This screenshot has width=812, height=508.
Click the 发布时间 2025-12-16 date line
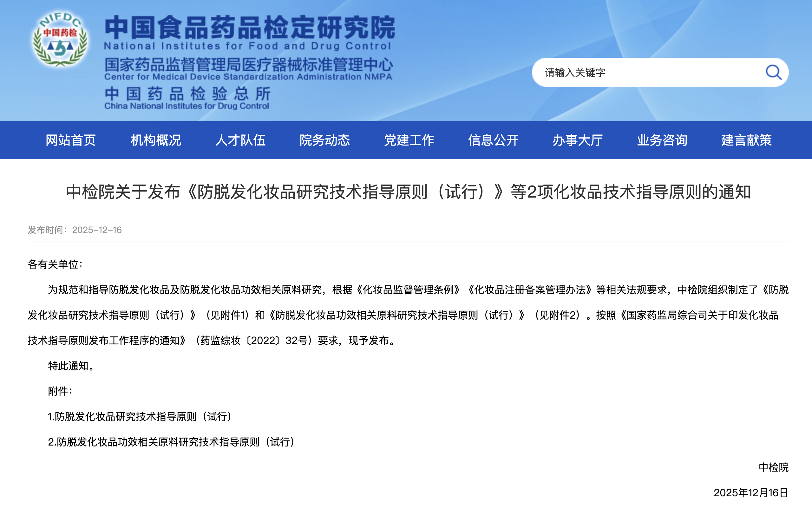tap(75, 230)
